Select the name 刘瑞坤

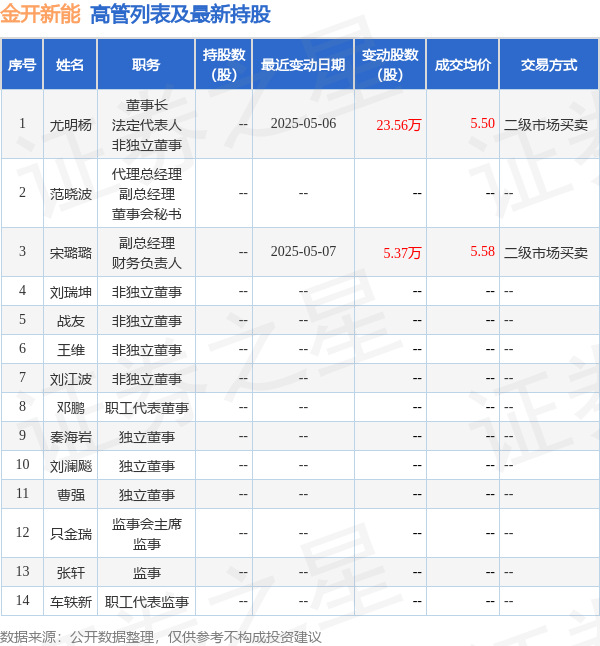pos(70,292)
